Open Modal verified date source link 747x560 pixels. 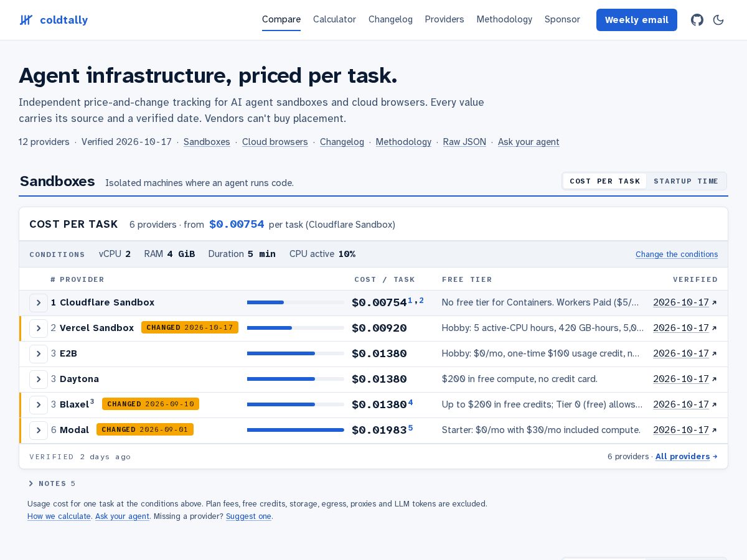pyautogui.click(x=685, y=430)
